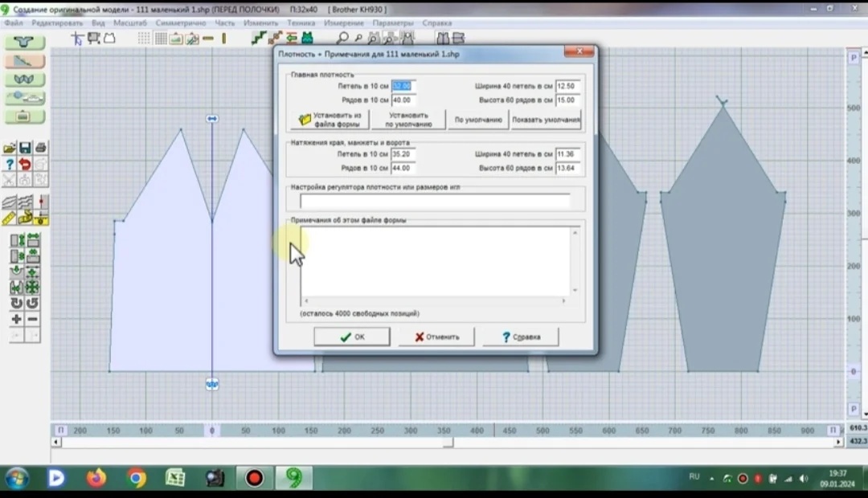Image resolution: width=868 pixels, height=498 pixels.
Task: Click horizontal scrollbar right arrow under canvas
Action: tap(838, 442)
